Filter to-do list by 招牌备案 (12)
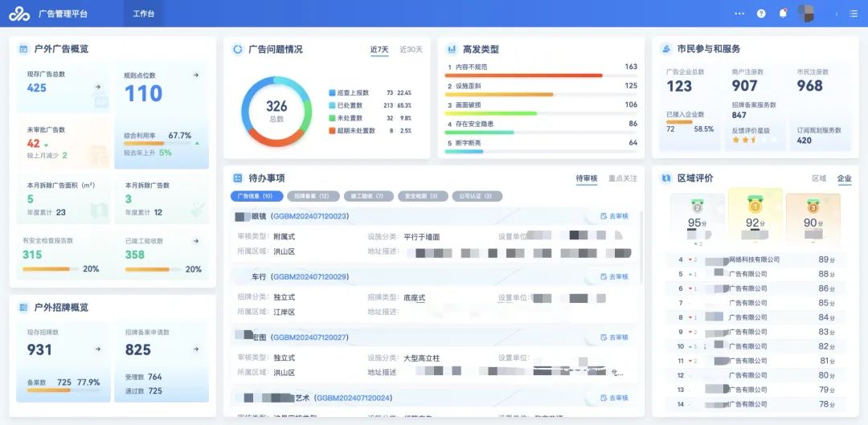The image size is (868, 425). [312, 196]
